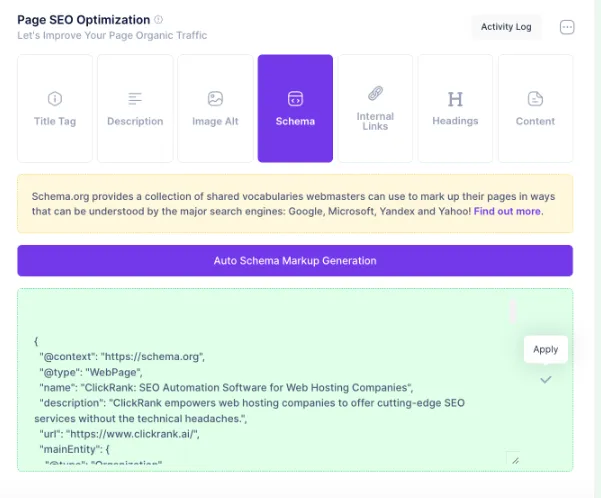Viewport: 601px width, 498px height.
Task: Click the schema textarea scrollbar thumb
Action: point(512,311)
